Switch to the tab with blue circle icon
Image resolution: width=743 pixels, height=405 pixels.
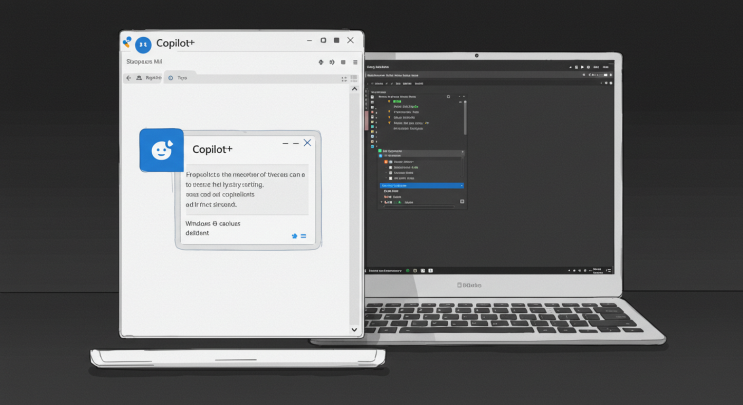tap(180, 78)
